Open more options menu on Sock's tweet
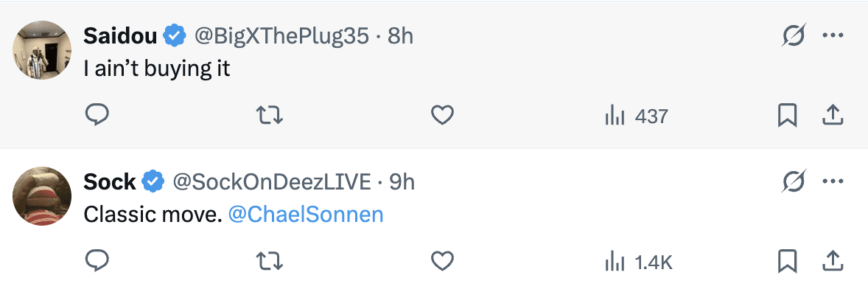 click(x=833, y=181)
